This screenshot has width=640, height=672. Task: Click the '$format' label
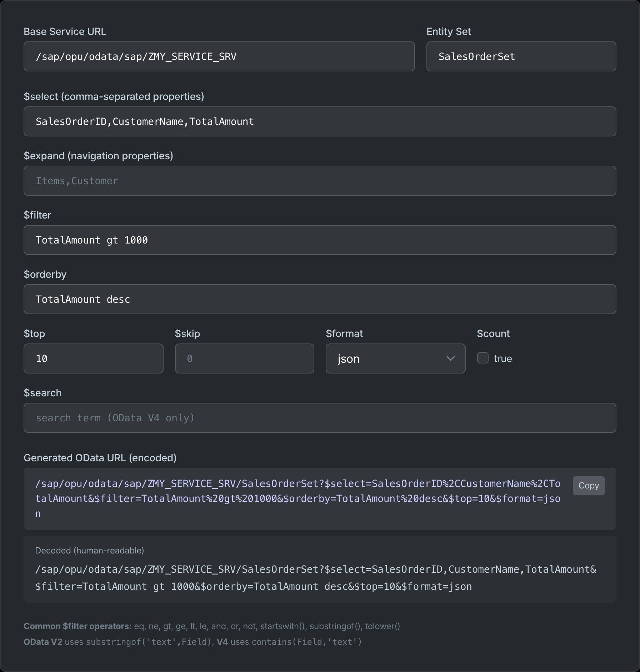tap(344, 334)
